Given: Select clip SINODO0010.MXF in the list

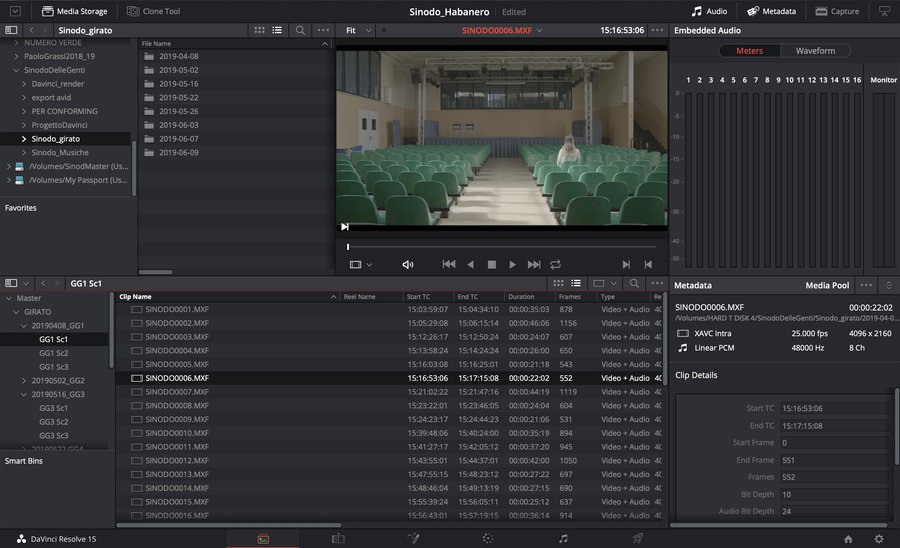Looking at the screenshot, I should point(176,433).
